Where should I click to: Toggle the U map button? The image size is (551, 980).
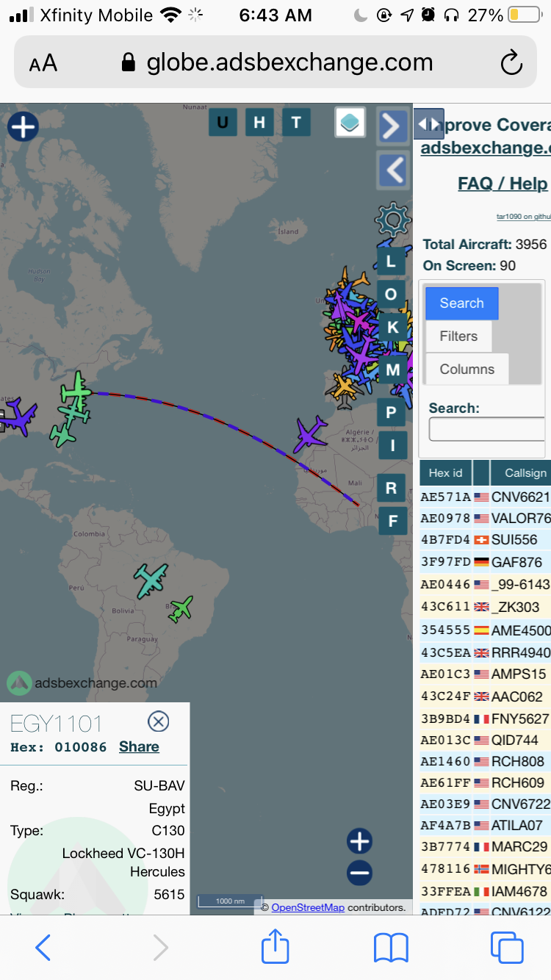(x=223, y=123)
